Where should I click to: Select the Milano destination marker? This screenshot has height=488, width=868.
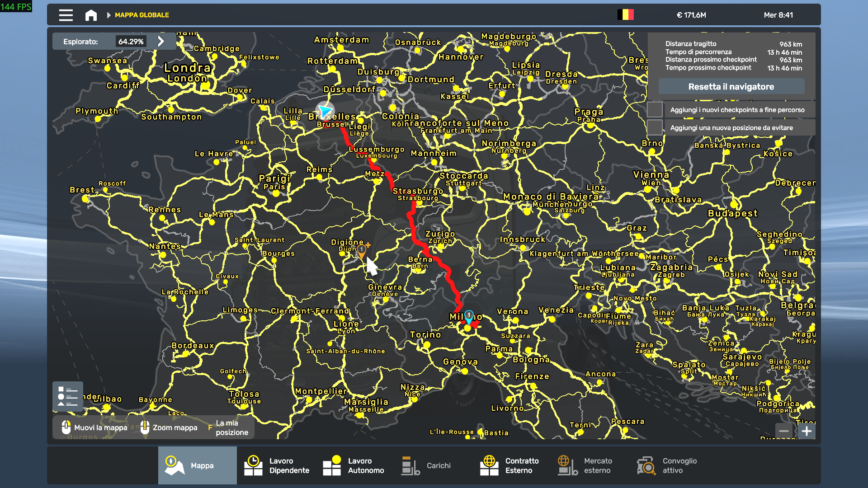[469, 316]
